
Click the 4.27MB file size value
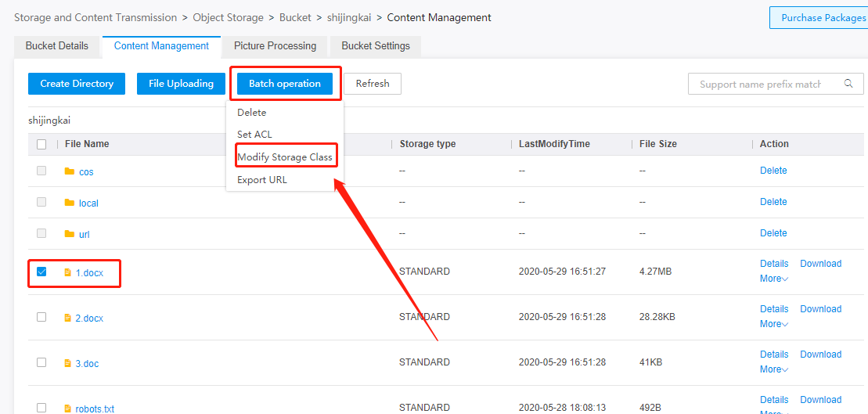point(655,272)
